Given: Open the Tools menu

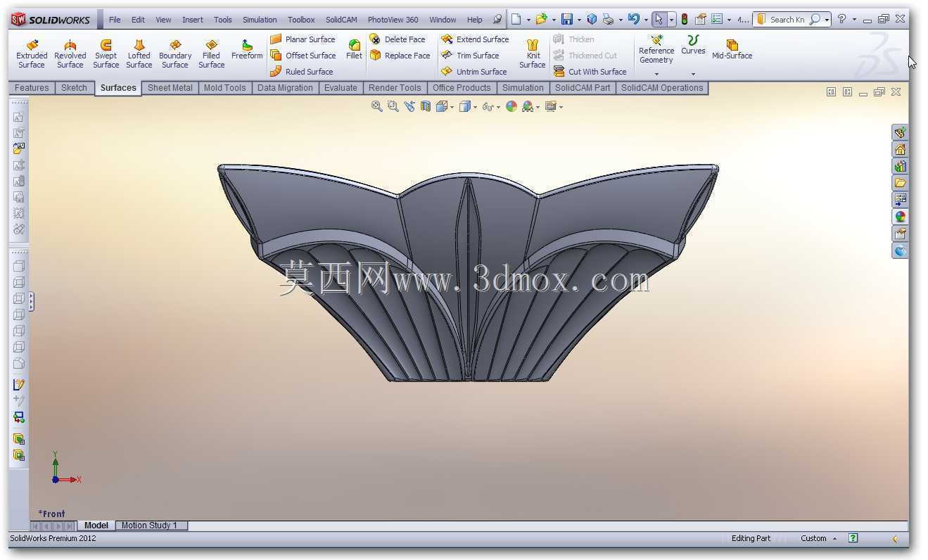Looking at the screenshot, I should click(x=223, y=20).
